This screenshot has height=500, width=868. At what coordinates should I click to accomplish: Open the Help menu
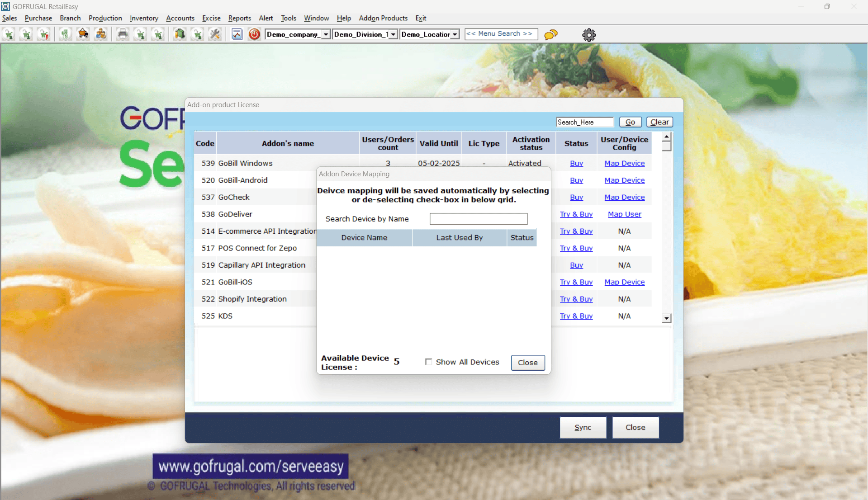pyautogui.click(x=344, y=18)
